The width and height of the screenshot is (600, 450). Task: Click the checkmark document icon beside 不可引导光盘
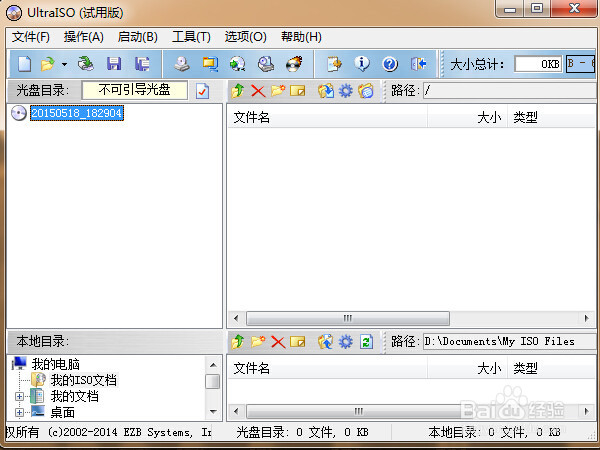(x=202, y=91)
